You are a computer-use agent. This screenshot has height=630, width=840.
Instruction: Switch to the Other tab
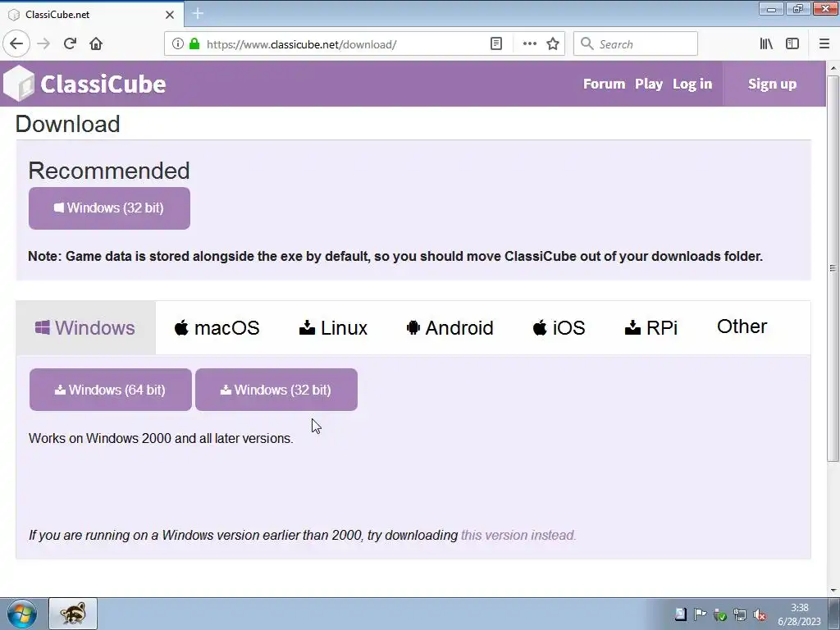[x=742, y=326]
